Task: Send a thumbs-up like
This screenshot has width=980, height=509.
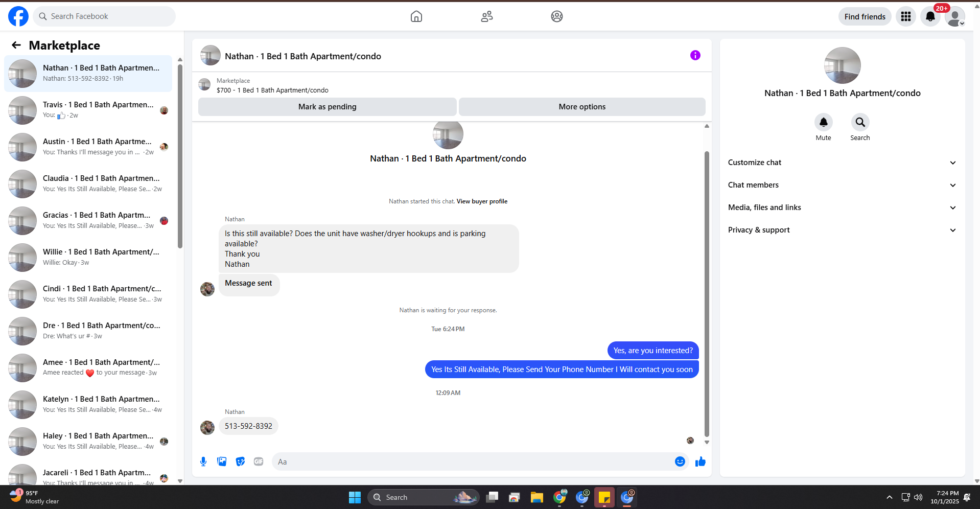Action: click(701, 461)
